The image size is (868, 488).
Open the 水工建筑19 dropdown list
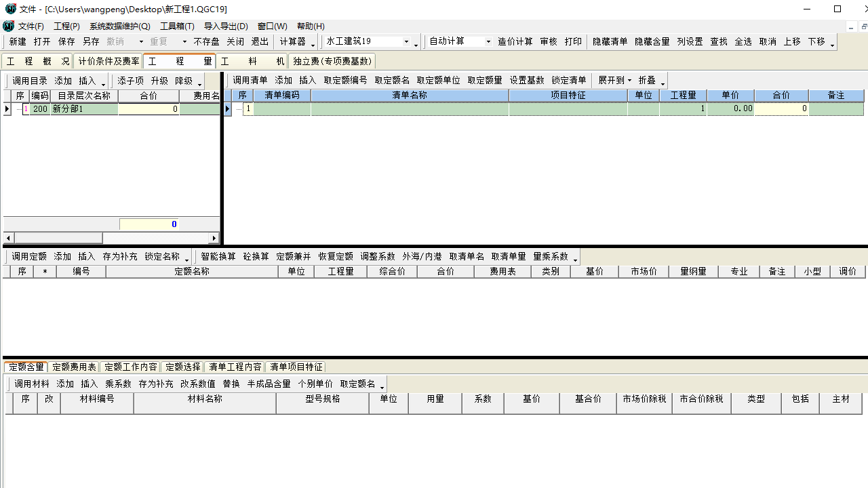click(406, 42)
